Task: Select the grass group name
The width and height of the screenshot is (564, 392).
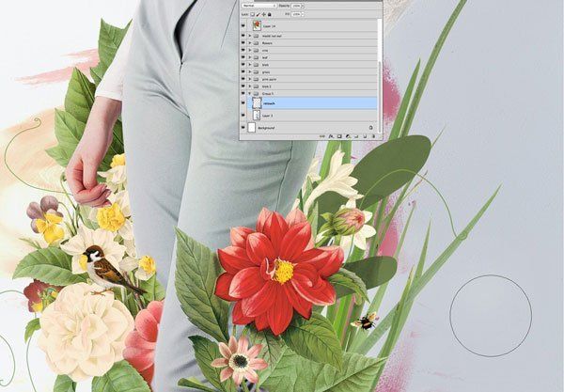Action: click(266, 72)
